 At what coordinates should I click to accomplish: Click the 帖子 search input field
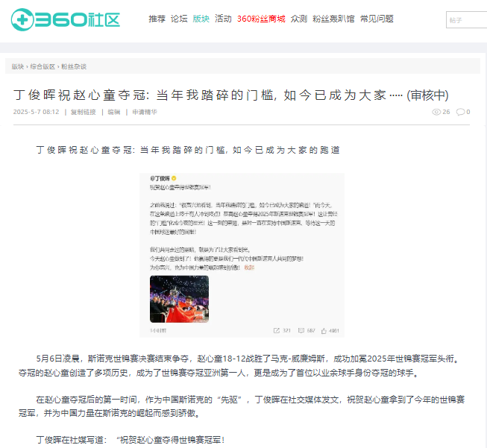pyautogui.click(x=467, y=20)
